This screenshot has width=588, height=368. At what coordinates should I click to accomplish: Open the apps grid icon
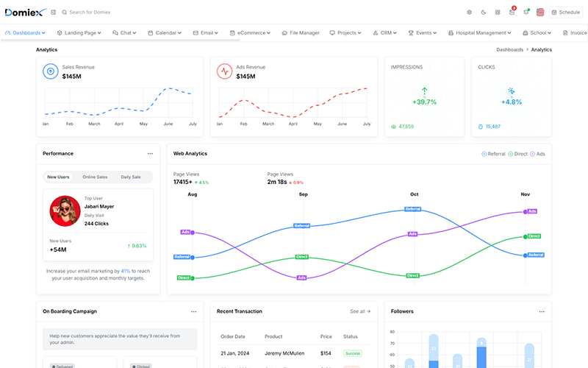498,13
